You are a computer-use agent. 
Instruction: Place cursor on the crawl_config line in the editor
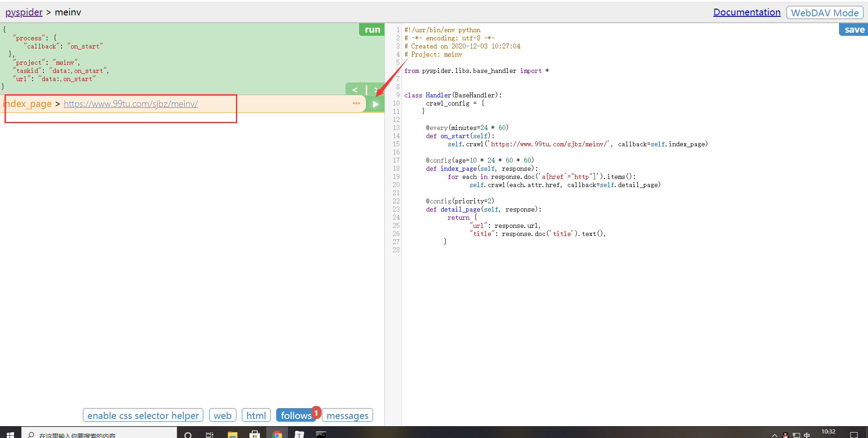[x=455, y=103]
